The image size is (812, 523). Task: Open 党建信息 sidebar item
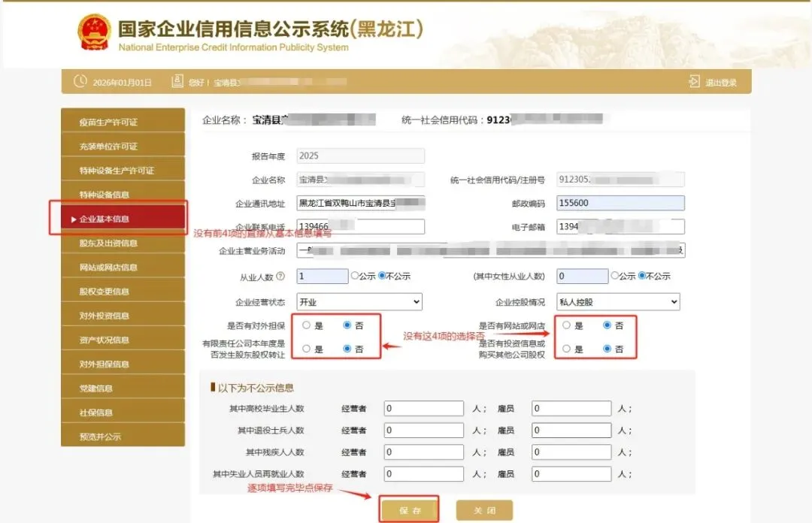click(123, 388)
